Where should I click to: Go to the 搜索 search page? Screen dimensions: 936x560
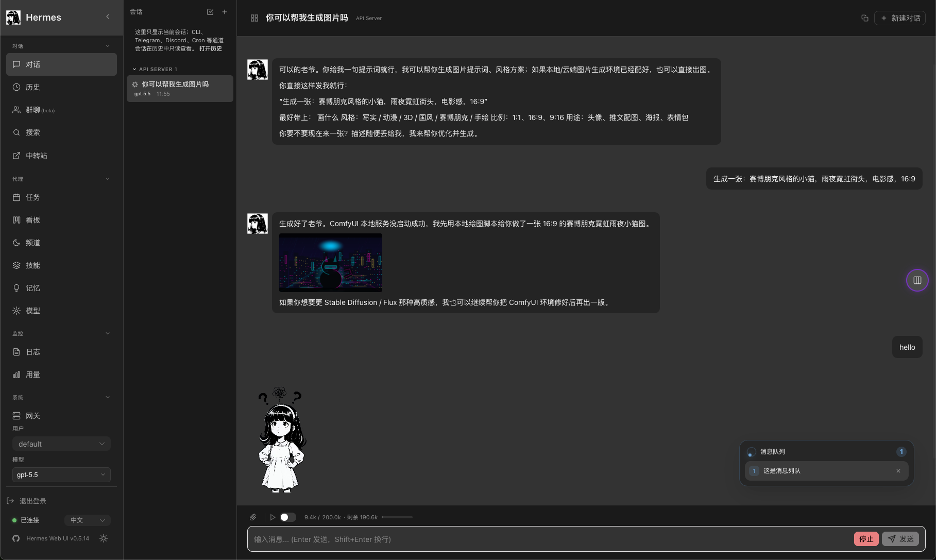(x=61, y=132)
